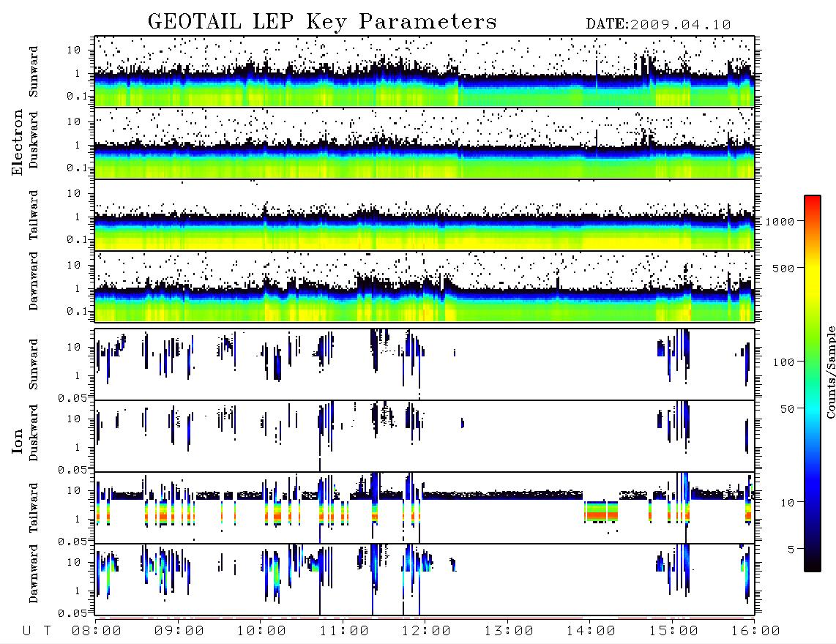This screenshot has height=644, width=836.
Task: Click the Ion "Duskward" panel label
Action: pyautogui.click(x=34, y=433)
